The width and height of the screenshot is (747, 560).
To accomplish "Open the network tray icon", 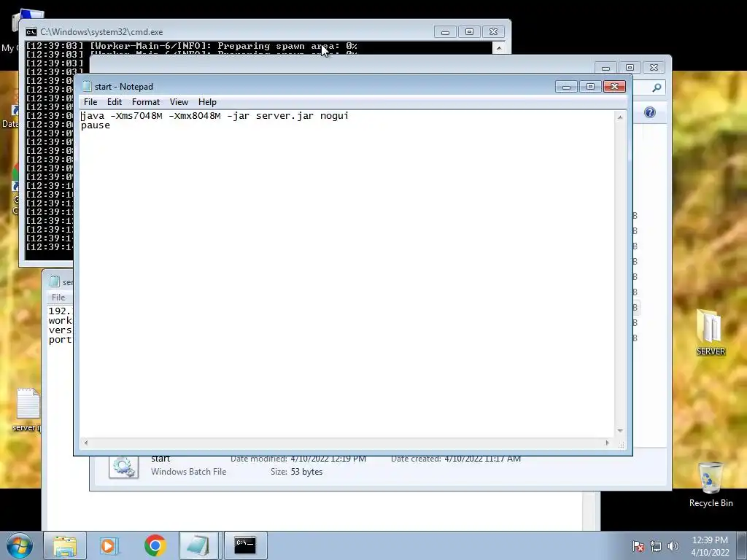I will pyautogui.click(x=656, y=546).
